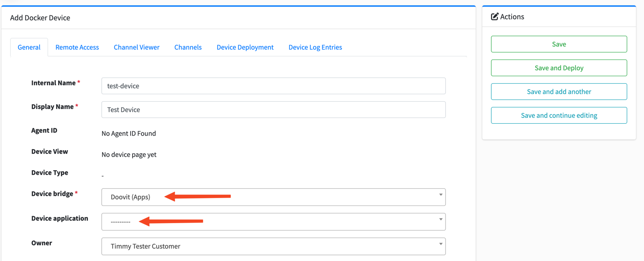Click Save and Deploy button
Image resolution: width=644 pixels, height=261 pixels.
[559, 68]
